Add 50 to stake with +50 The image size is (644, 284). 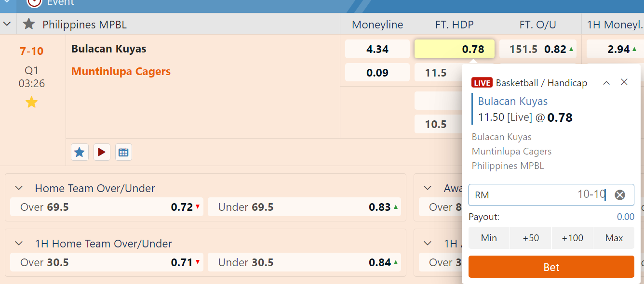click(x=530, y=238)
